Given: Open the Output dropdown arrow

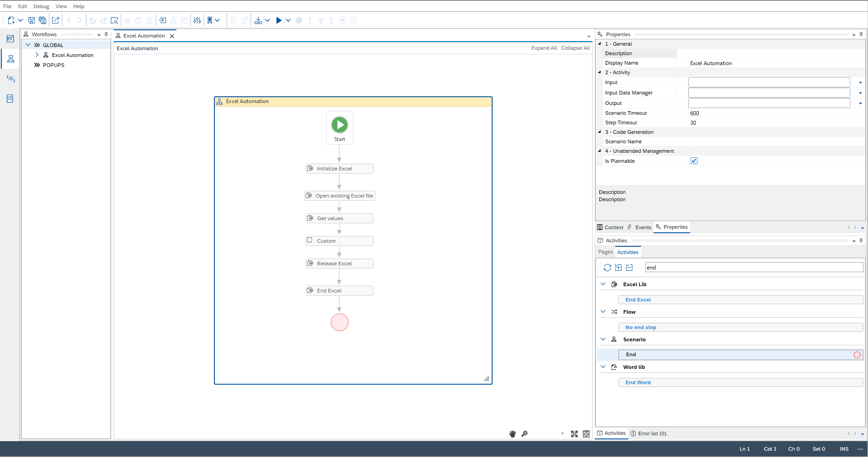Looking at the screenshot, I should coord(860,104).
